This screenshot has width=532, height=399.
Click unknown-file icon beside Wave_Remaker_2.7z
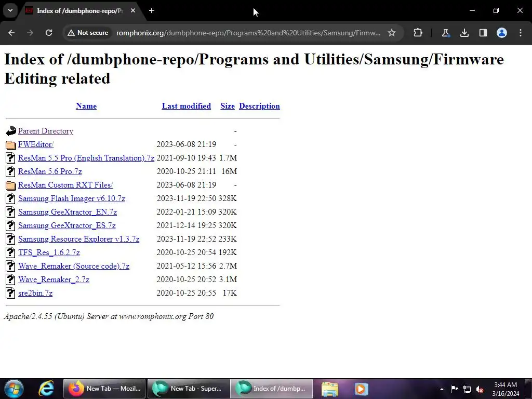[10, 280]
